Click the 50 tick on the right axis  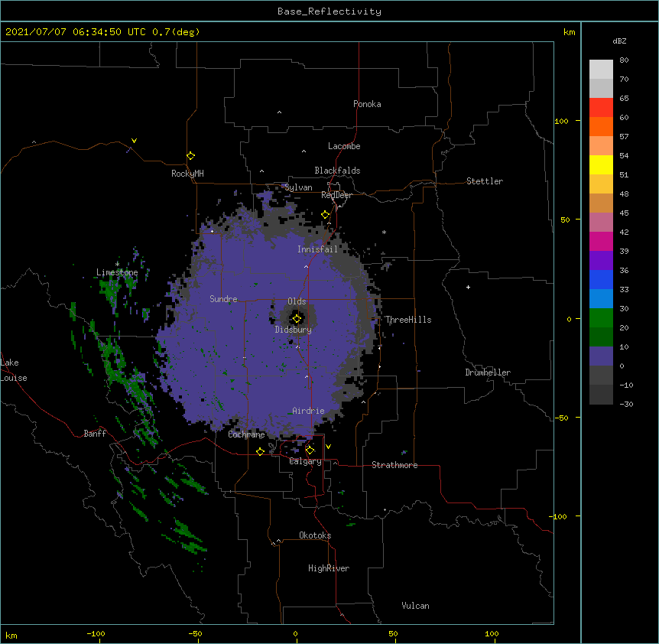[565, 220]
